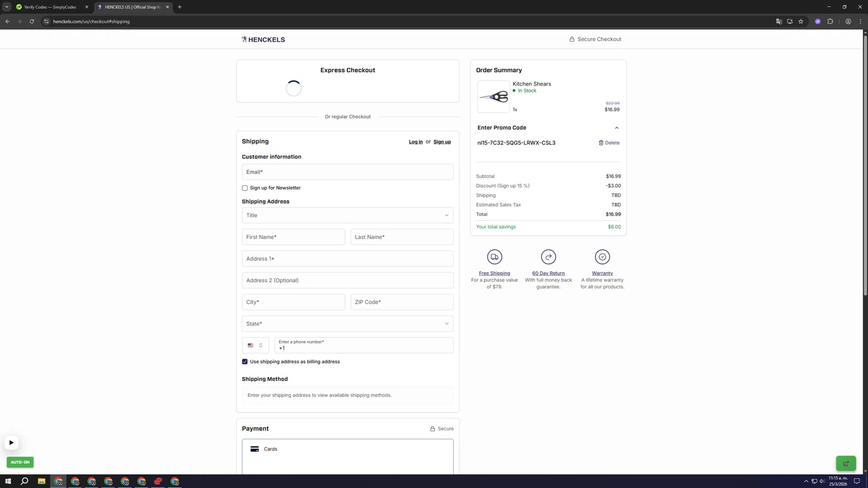Click the Kitchen Shears product name
Viewport: 868px width, 488px height.
532,84
